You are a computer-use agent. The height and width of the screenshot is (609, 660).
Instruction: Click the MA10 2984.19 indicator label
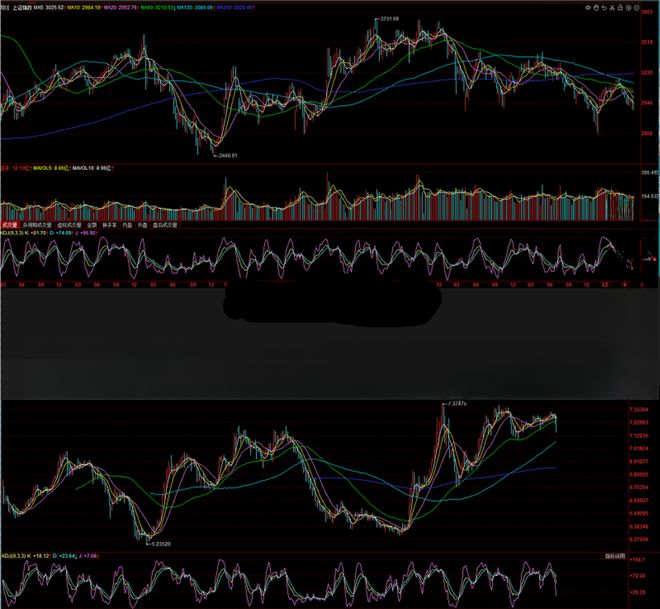(x=84, y=8)
